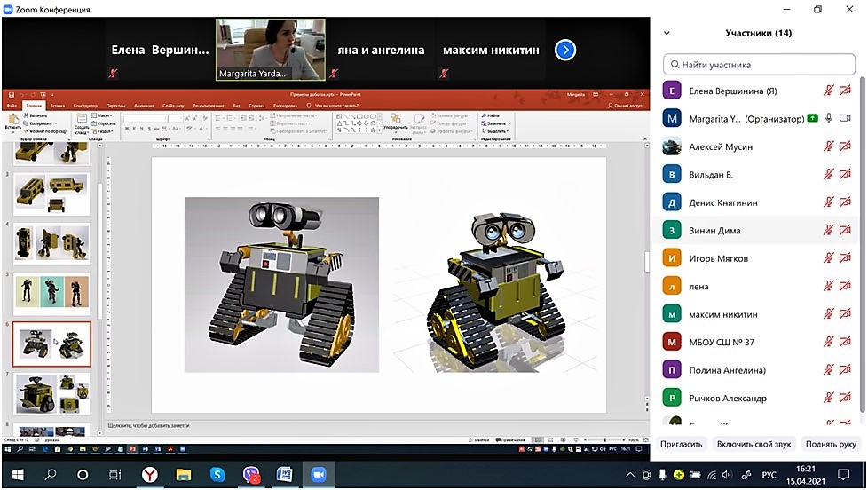Image resolution: width=868 pixels, height=490 pixels.
Task: Show hidden icons in the system tray
Action: coord(630,475)
